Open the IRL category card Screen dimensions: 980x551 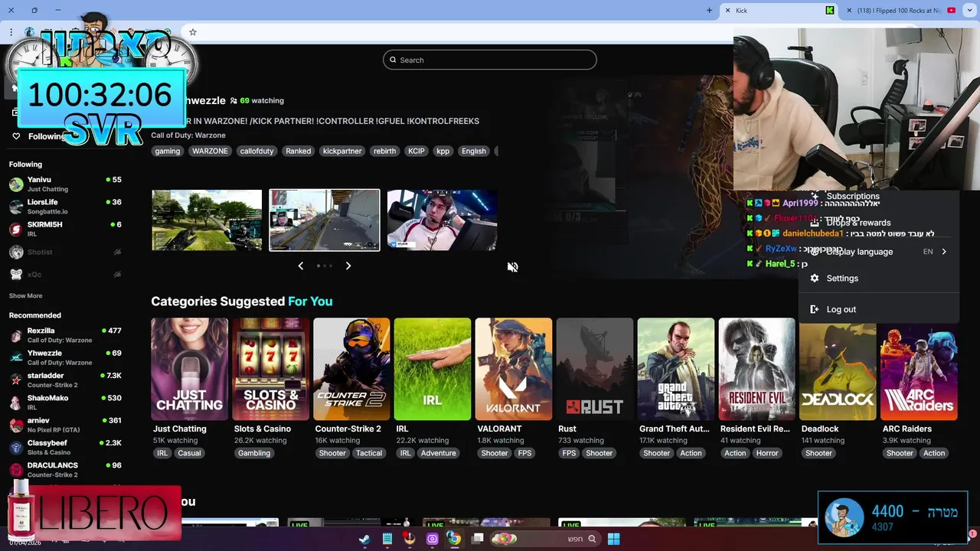click(433, 369)
